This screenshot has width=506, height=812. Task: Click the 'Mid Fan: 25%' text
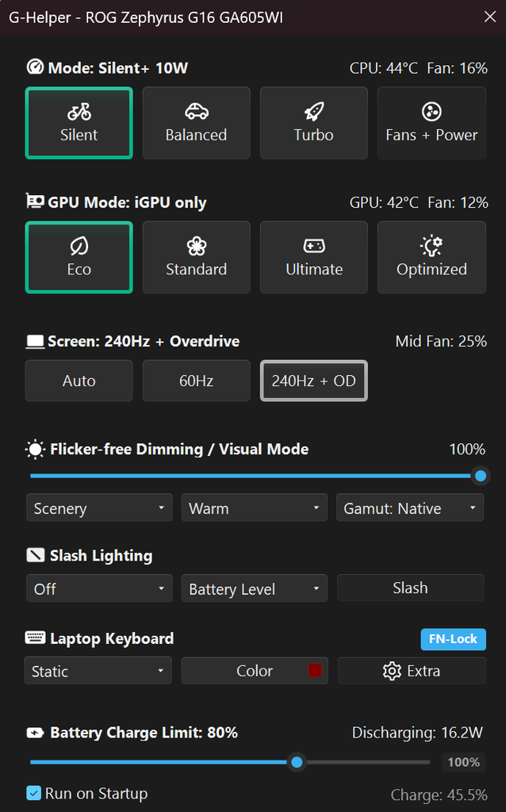click(x=441, y=341)
